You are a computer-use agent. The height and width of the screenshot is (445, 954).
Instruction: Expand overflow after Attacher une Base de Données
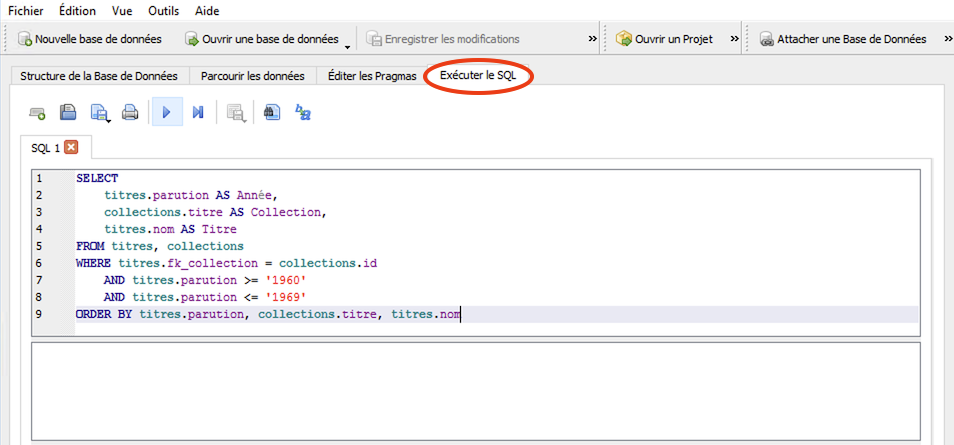pyautogui.click(x=946, y=39)
